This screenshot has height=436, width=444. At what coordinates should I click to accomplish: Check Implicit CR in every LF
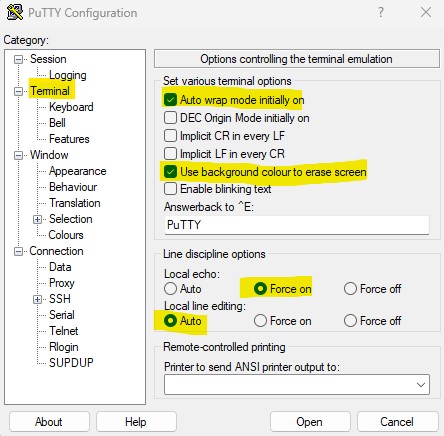[170, 136]
